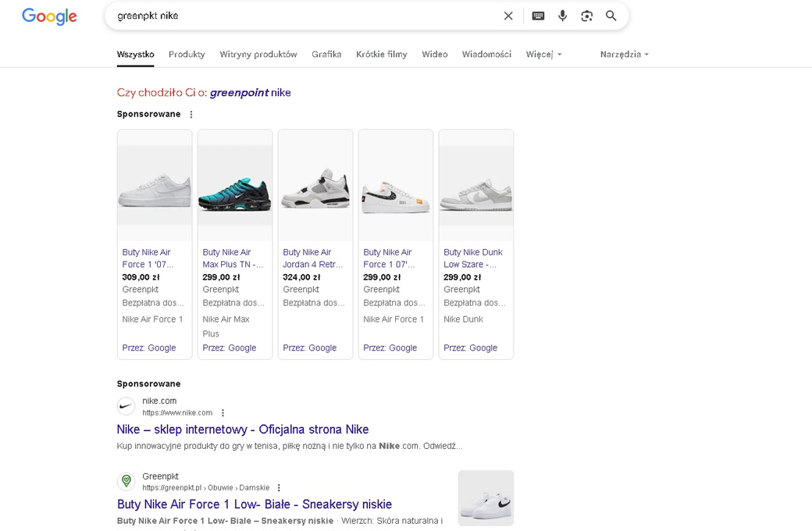Open Buty Nike Dunk Low Szare link

[473, 258]
